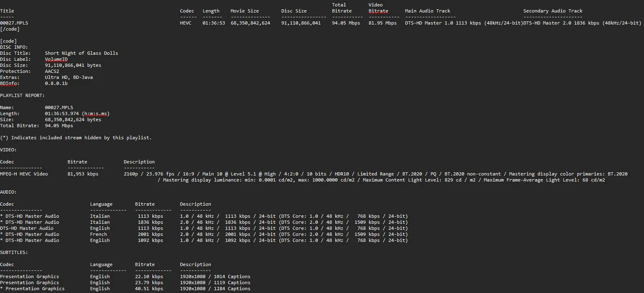Click the underlined VolumeID disc label
Image resolution: width=644 pixels, height=293 pixels.
click(x=56, y=59)
